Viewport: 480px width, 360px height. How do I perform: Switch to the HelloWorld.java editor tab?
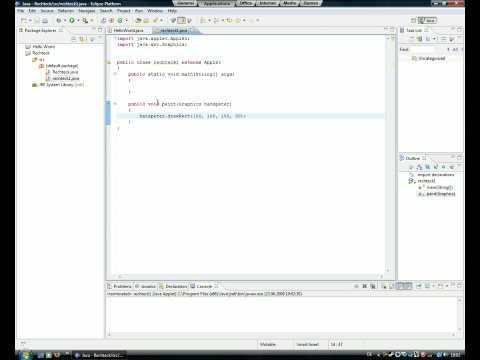pos(128,30)
